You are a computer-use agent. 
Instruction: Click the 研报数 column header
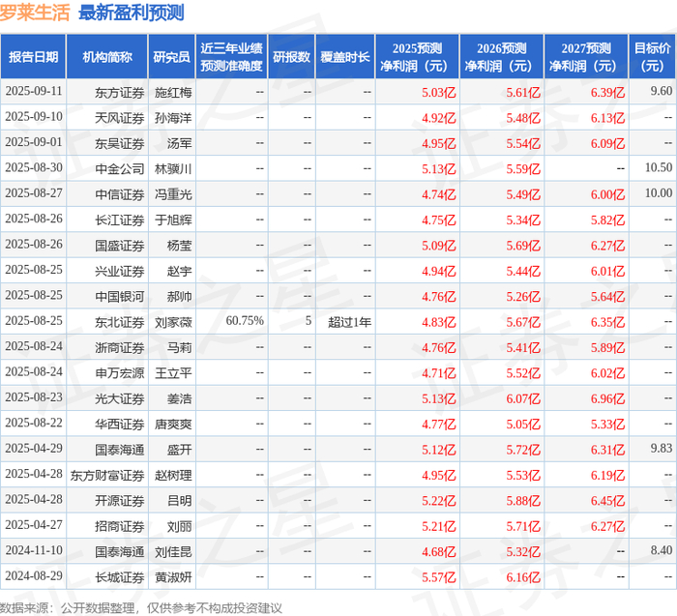click(291, 57)
